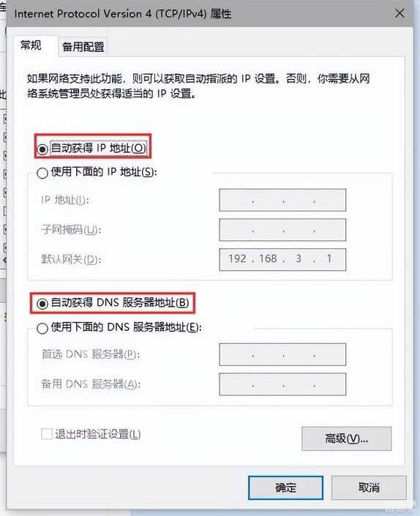
Task: Click the 192 octet in 默认网关
Action: click(x=237, y=259)
